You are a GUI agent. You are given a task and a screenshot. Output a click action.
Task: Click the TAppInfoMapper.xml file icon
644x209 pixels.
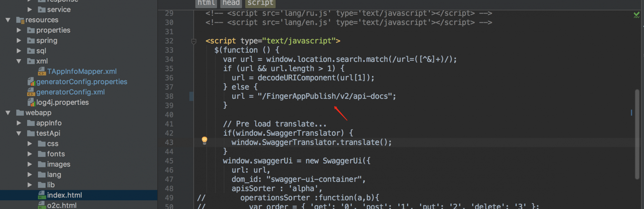(42, 72)
